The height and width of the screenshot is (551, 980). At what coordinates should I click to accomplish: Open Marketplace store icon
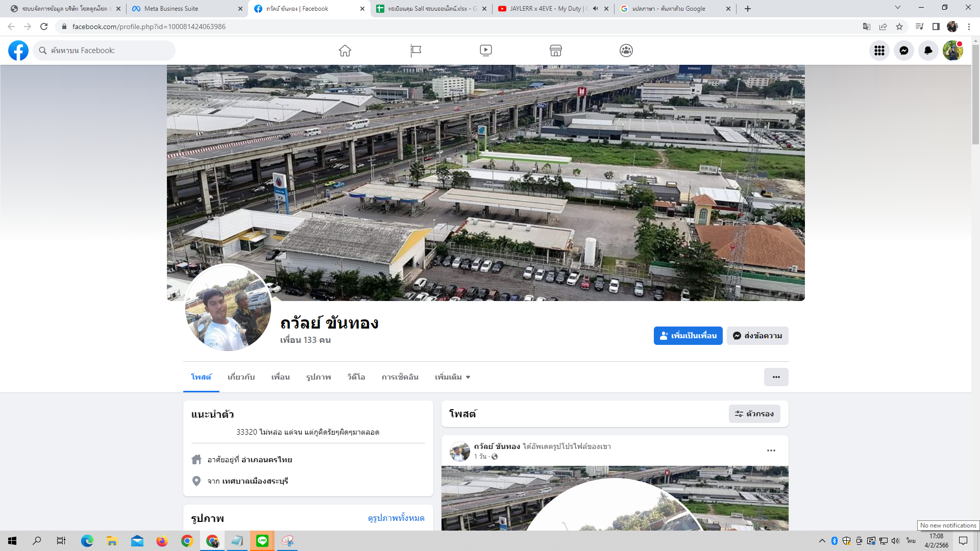556,51
